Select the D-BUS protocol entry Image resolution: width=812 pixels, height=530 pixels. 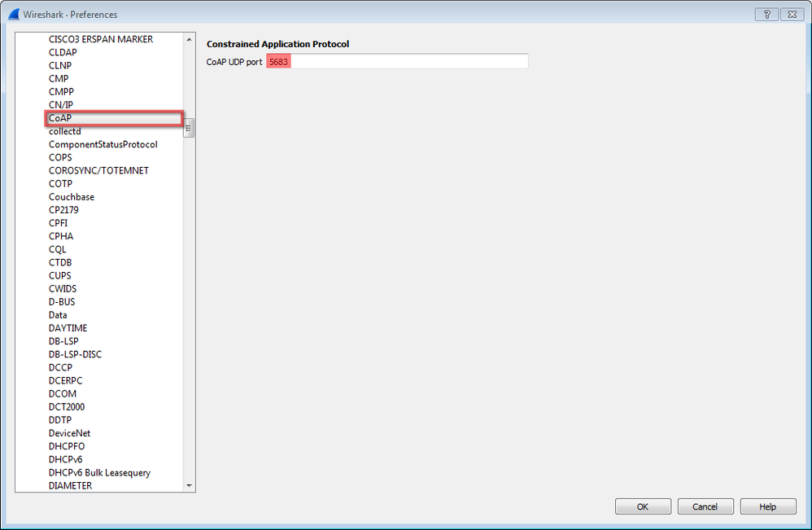[x=62, y=301]
